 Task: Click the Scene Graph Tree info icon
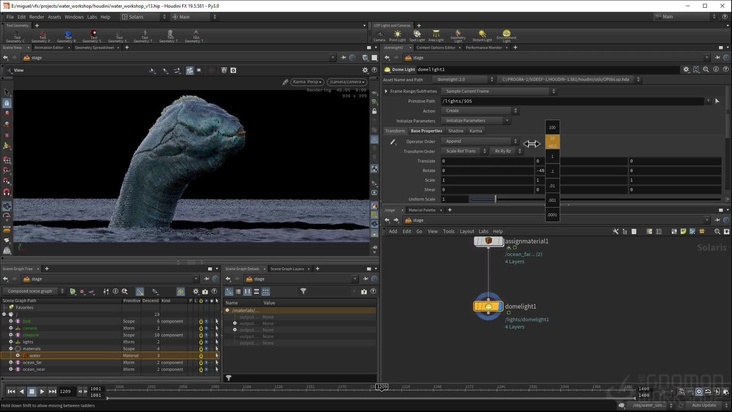click(x=115, y=291)
